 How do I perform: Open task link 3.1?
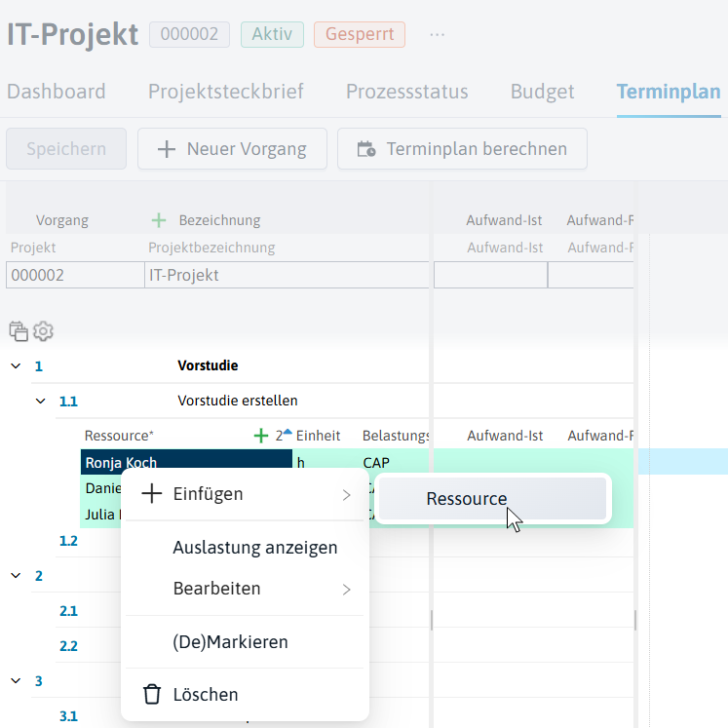(x=68, y=716)
